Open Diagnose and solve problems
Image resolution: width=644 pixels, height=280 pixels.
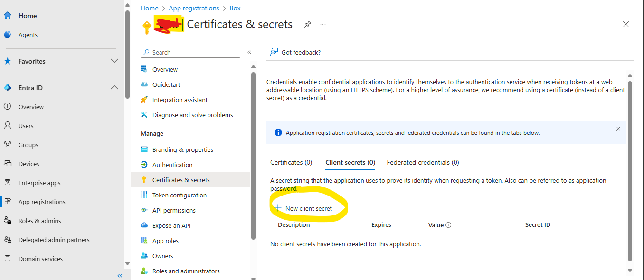pyautogui.click(x=192, y=115)
